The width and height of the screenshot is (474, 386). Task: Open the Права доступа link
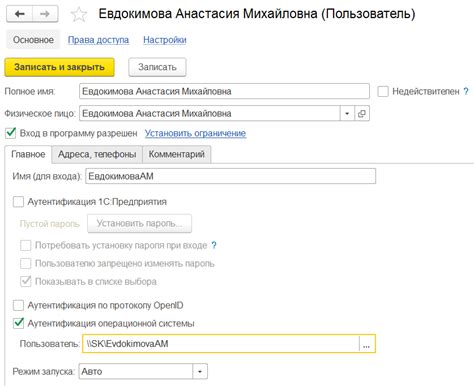98,40
